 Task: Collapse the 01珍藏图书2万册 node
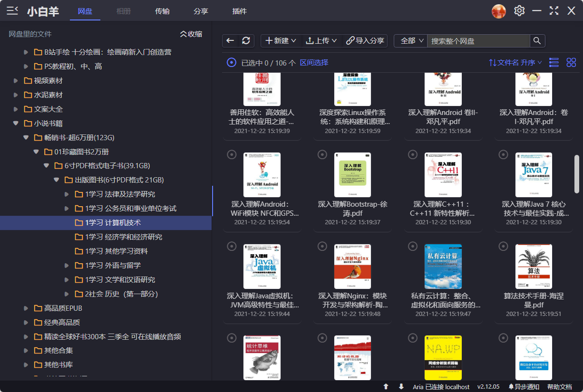(x=36, y=152)
